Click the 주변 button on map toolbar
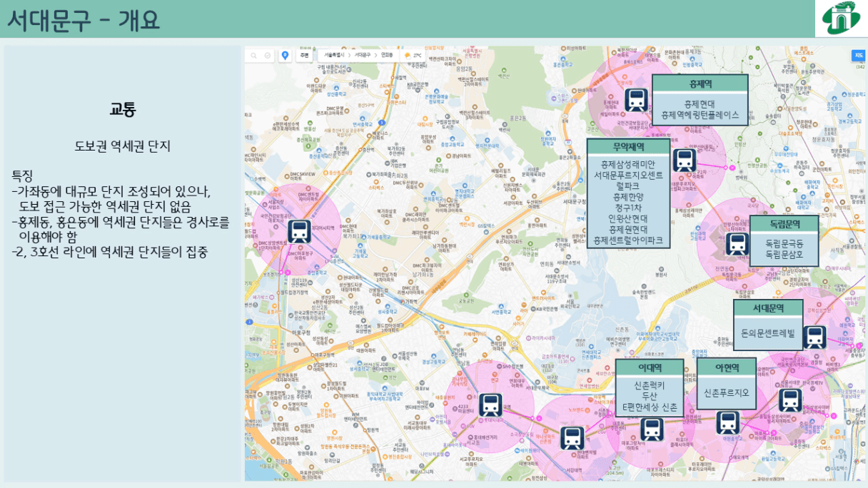The width and height of the screenshot is (868, 488). click(305, 55)
